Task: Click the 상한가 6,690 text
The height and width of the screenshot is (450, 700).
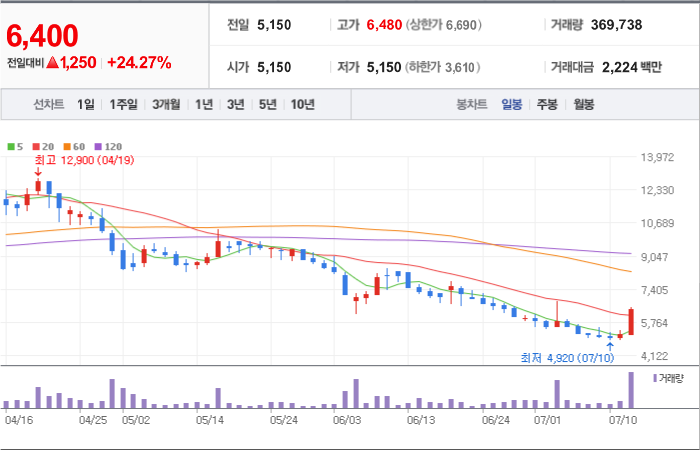Action: [x=444, y=25]
